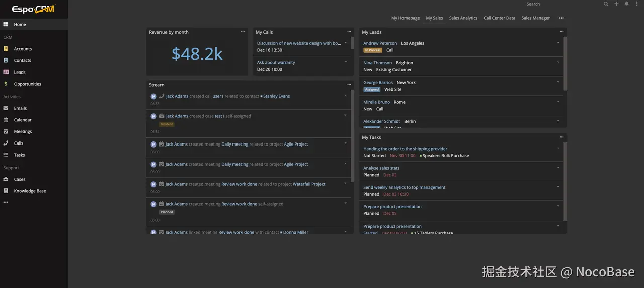Switch to Sales Analytics tab

click(463, 18)
